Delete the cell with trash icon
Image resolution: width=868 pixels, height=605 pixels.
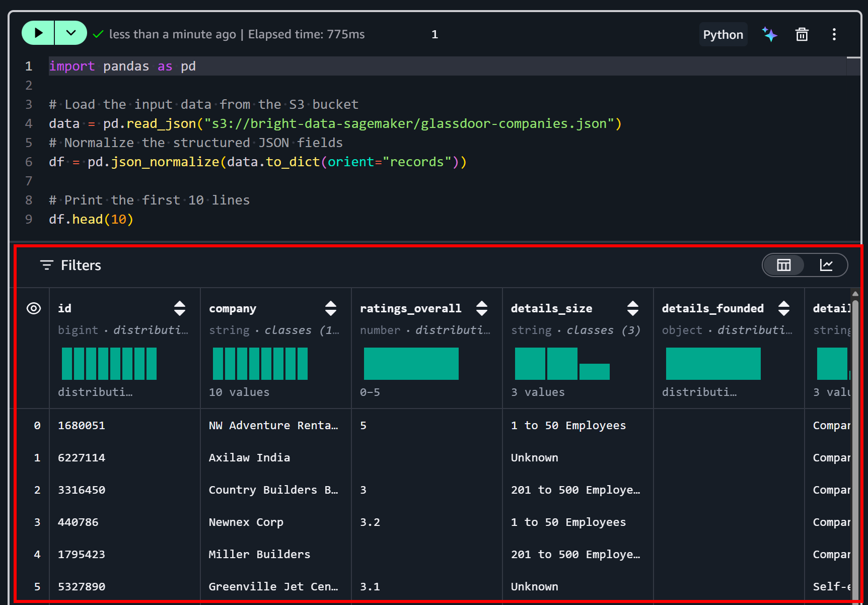click(x=802, y=34)
